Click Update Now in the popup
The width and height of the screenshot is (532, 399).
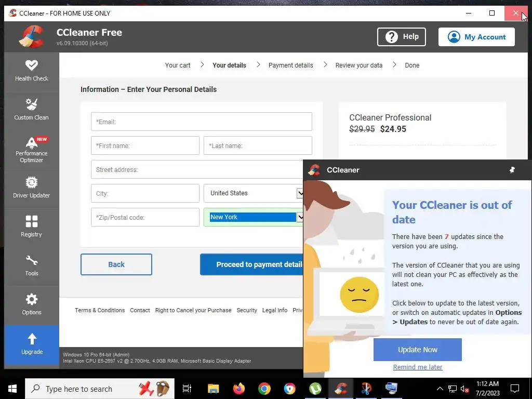click(417, 350)
